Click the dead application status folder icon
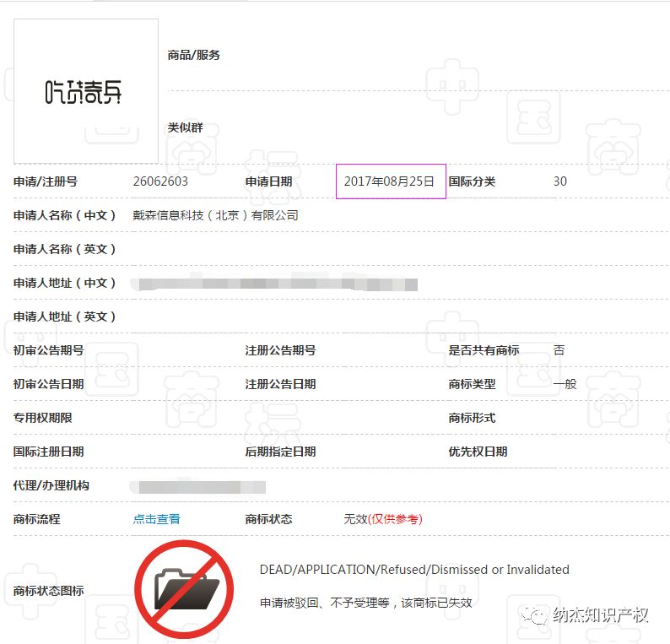 pos(184,589)
